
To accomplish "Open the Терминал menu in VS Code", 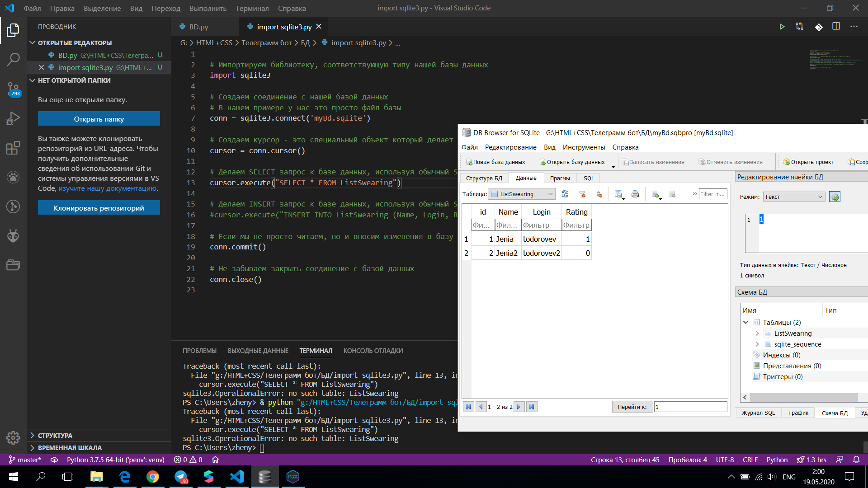I will point(252,8).
